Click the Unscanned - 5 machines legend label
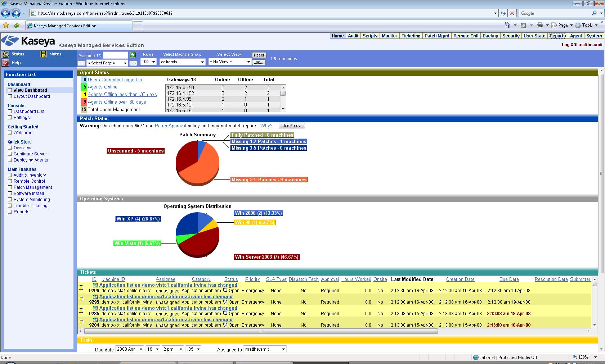605x364 pixels. 136,151
